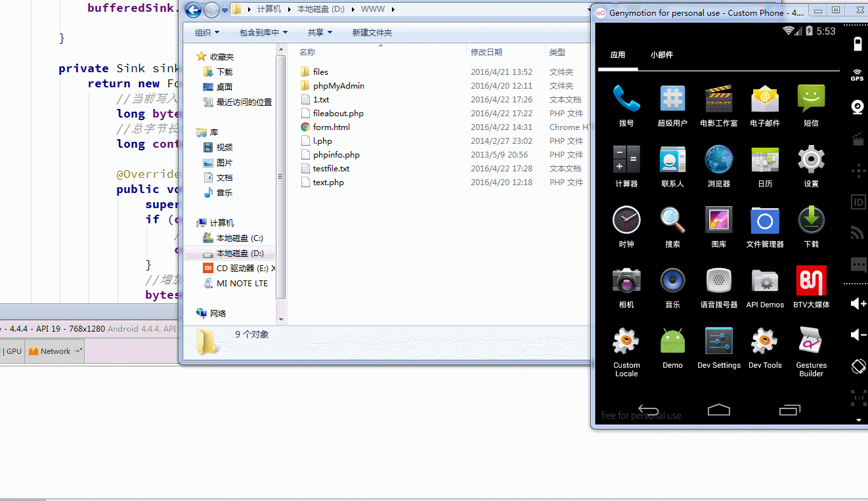Open the Phone dialer app in Genymotion
Screen dimensions: 868x501
(626, 99)
